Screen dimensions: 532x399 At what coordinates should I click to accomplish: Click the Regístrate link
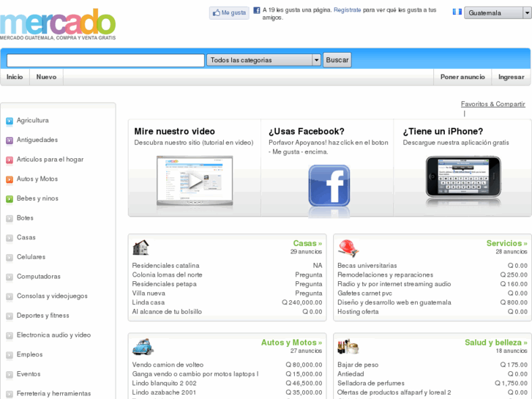click(347, 10)
